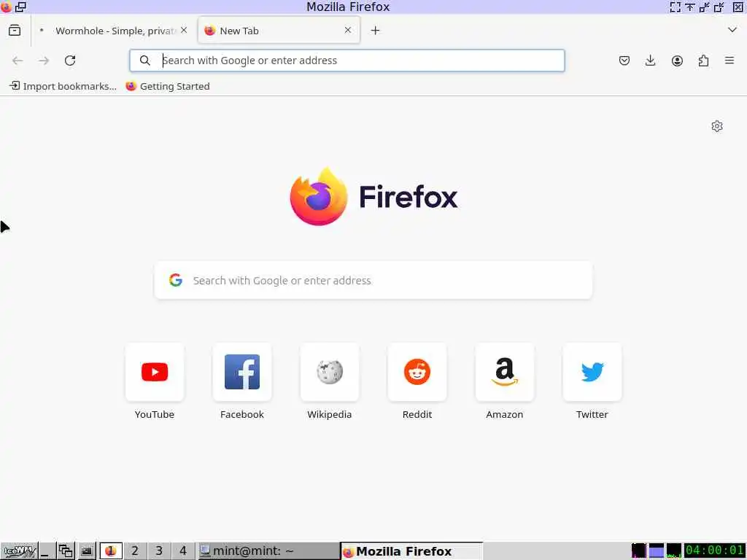Viewport: 747px width, 560px height.
Task: Open the Firefox View icon
Action: [x=15, y=31]
